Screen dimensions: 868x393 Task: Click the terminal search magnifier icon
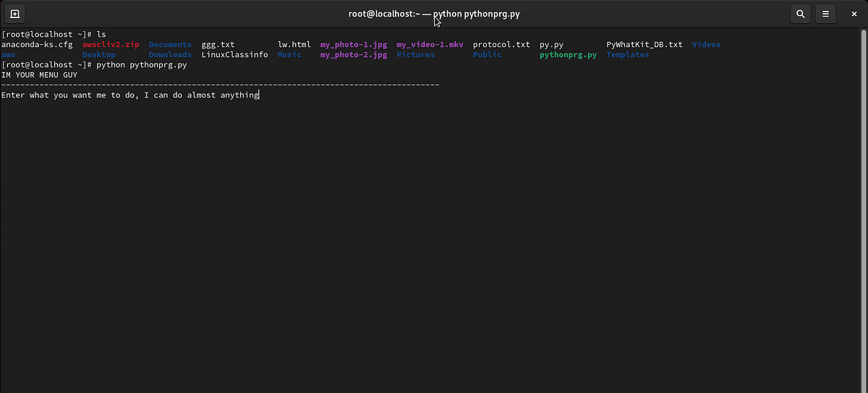pyautogui.click(x=800, y=14)
